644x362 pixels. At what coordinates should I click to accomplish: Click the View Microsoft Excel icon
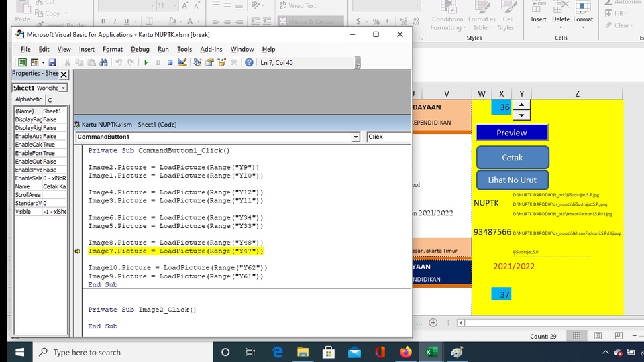pos(22,62)
